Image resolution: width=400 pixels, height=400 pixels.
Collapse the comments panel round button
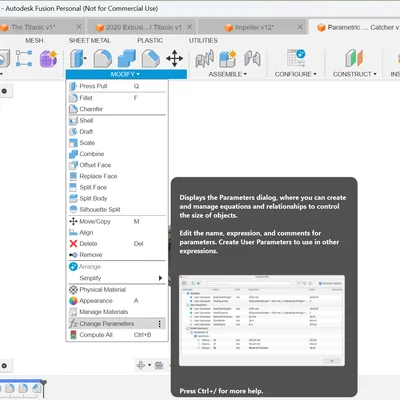point(4,366)
